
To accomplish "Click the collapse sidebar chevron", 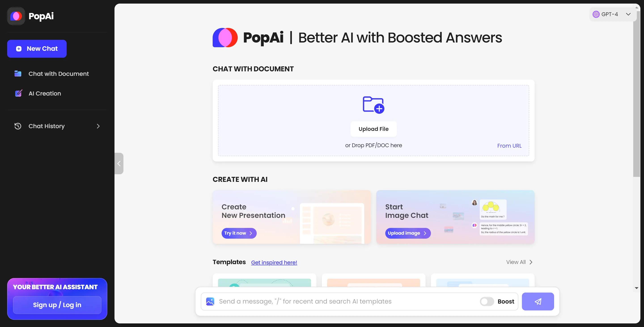I will 119,163.
